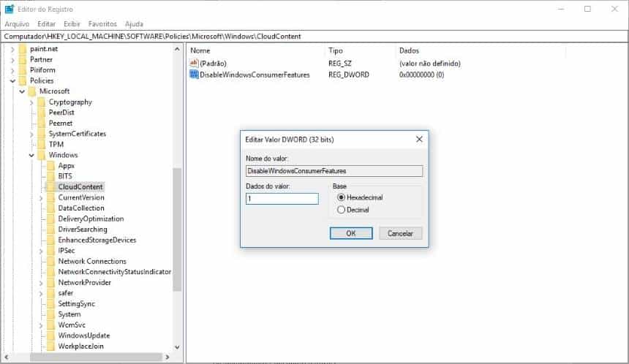Expand the paint.net key

[12, 49]
